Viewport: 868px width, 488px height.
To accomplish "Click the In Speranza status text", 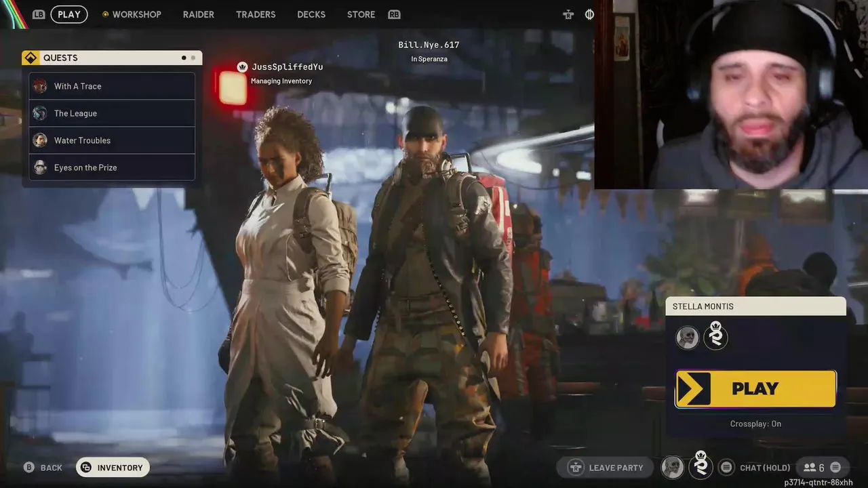I will [x=429, y=59].
